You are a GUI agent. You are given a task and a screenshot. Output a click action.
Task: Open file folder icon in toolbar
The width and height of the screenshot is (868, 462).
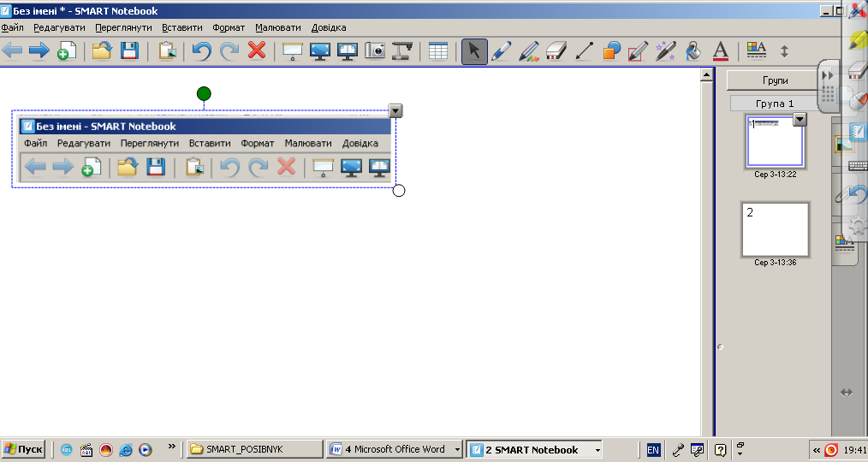tap(102, 51)
